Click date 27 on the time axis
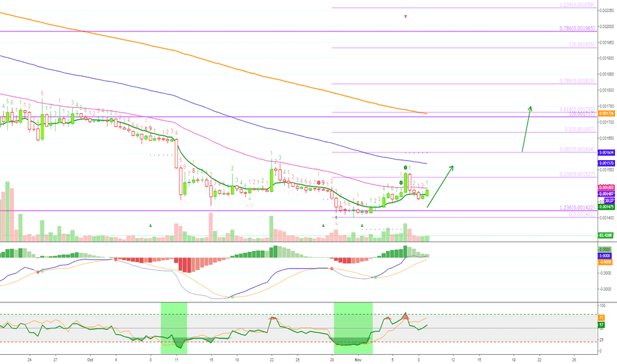Image resolution: width=617 pixels, height=364 pixels. [56, 359]
